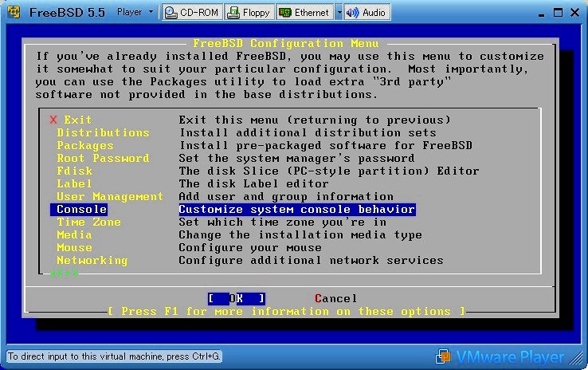Screen dimensions: 588x370
Task: Select the Root Password option
Action: [x=103, y=158]
